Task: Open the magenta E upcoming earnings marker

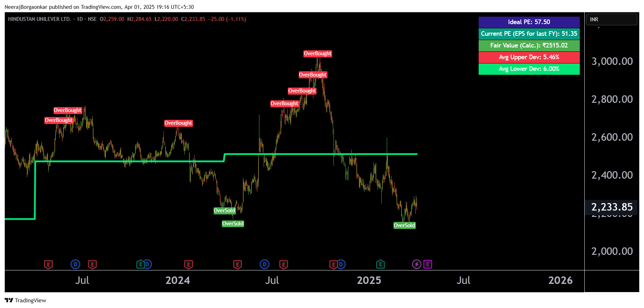Action: pyautogui.click(x=428, y=264)
